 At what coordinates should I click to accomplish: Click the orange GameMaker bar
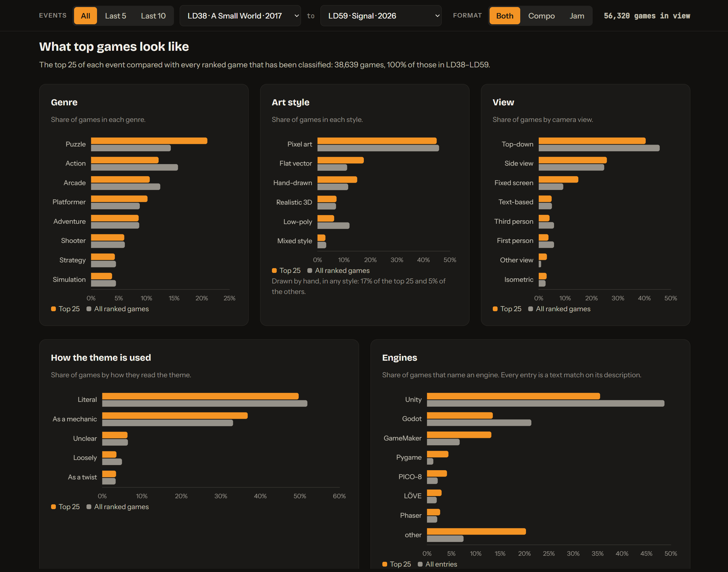[x=459, y=435]
